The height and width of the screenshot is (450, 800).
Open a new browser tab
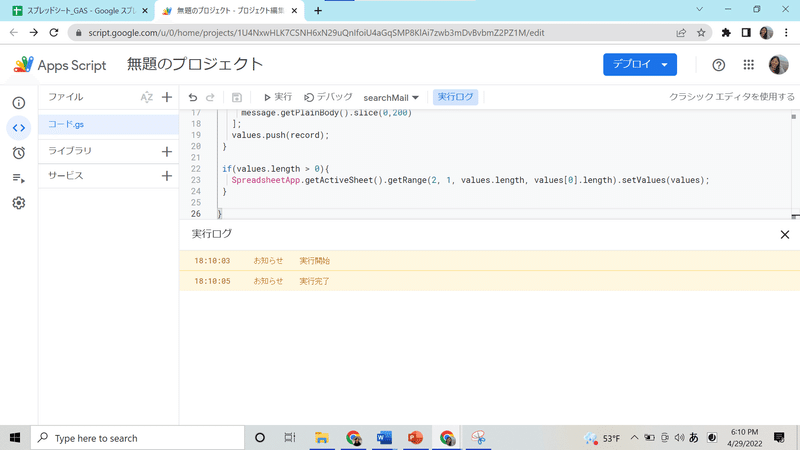[x=318, y=11]
